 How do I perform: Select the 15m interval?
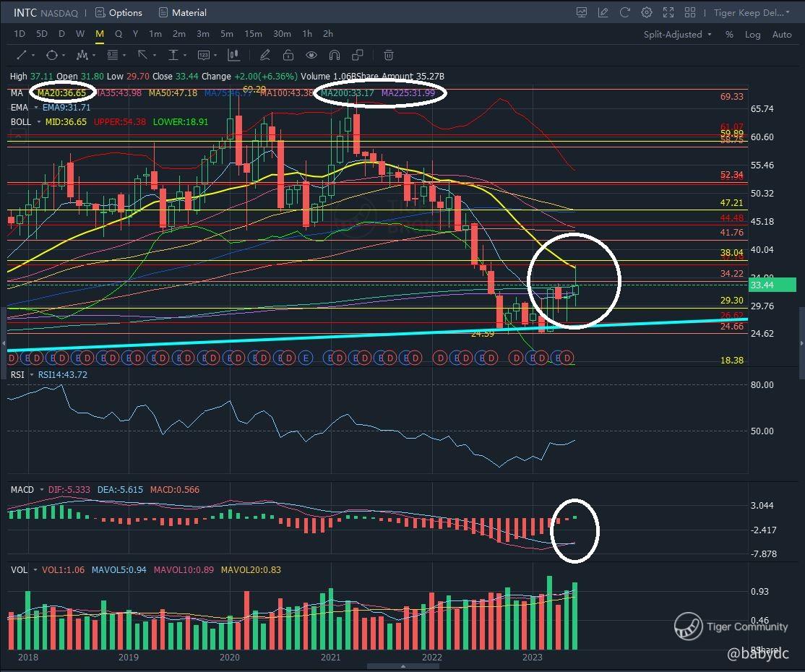253,34
